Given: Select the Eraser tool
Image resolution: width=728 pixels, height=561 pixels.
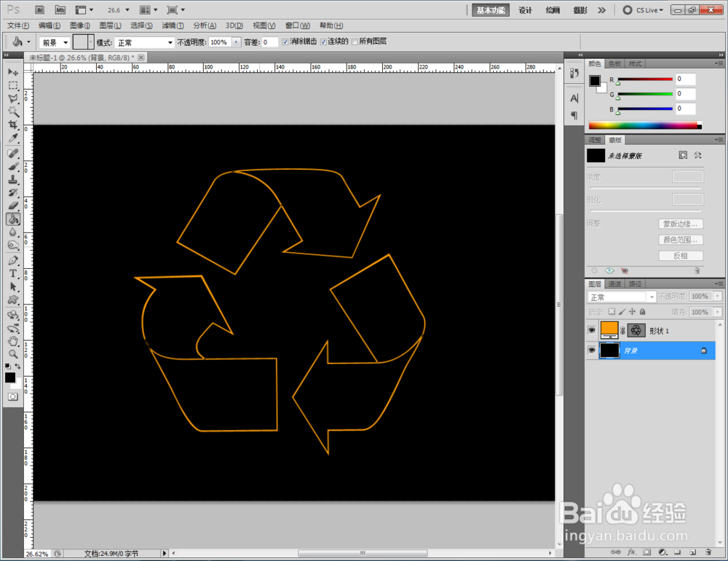Looking at the screenshot, I should pos(13,205).
